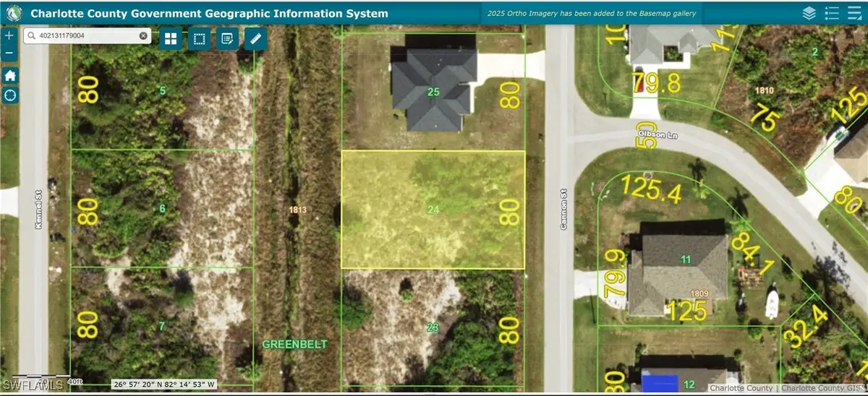
Task: Activate the rectangle Select tool
Action: click(199, 39)
